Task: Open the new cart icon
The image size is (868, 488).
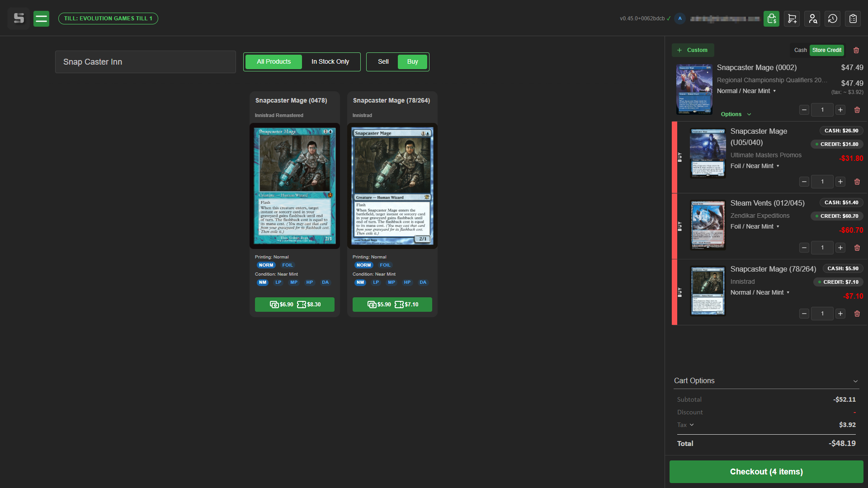Action: tap(792, 19)
